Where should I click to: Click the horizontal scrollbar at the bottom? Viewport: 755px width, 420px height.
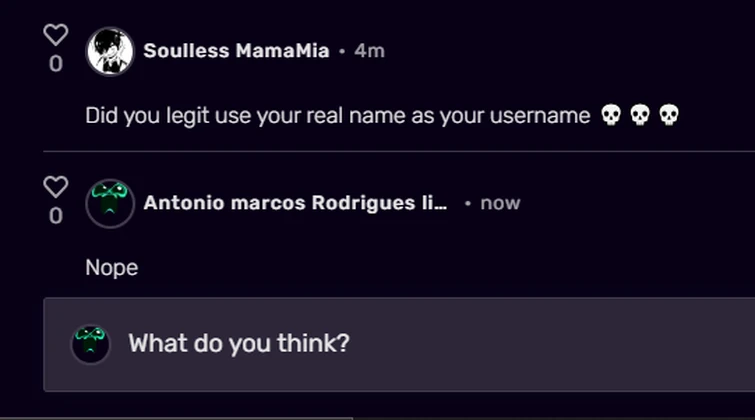coord(175,417)
